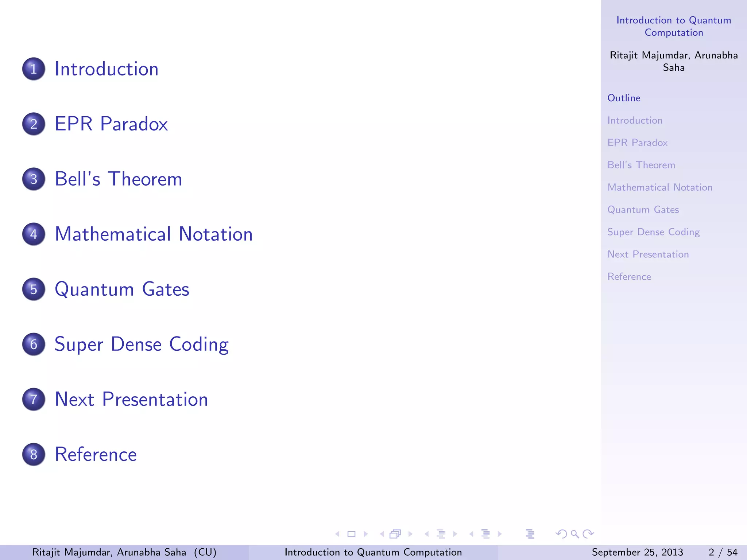Open EPR Paradox in main outline list
Viewport: 747px width, 560px height.
(x=111, y=124)
